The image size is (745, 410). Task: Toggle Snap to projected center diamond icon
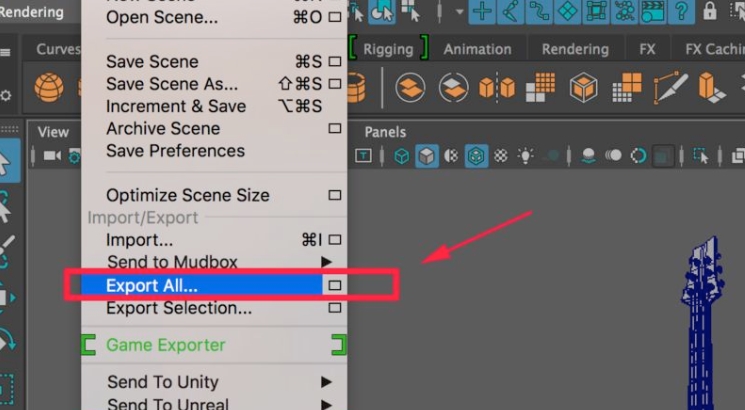point(567,11)
